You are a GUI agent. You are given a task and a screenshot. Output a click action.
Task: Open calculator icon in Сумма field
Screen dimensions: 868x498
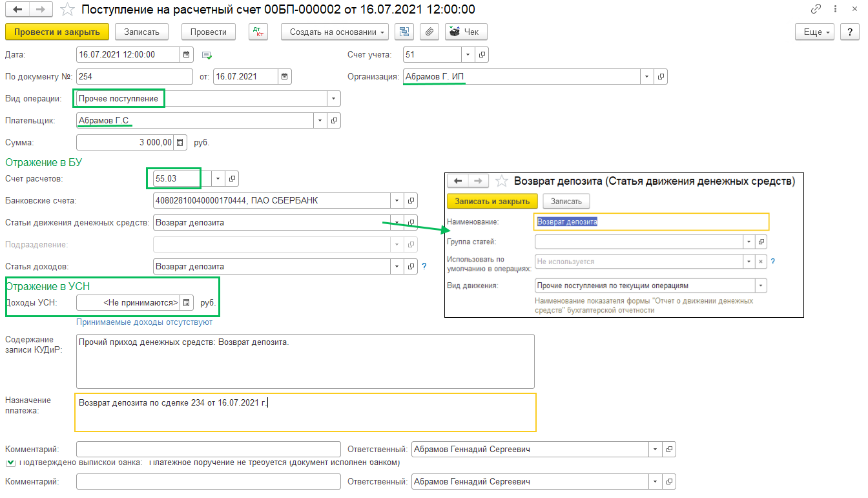click(180, 142)
